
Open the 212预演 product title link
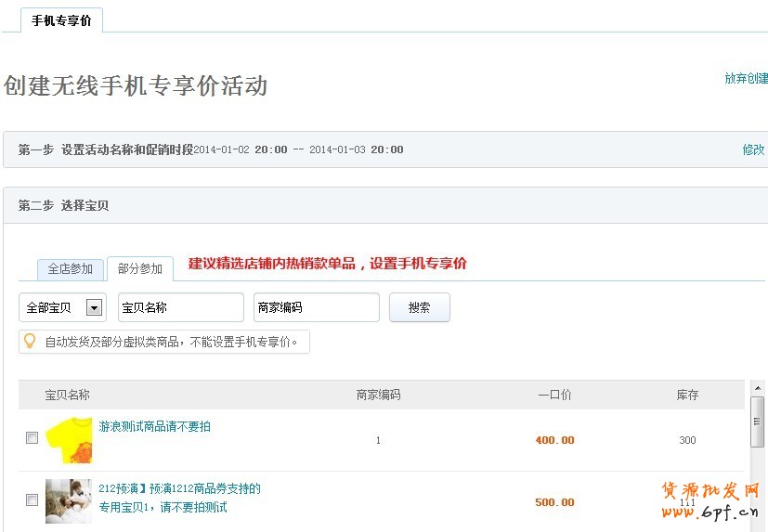(179, 488)
